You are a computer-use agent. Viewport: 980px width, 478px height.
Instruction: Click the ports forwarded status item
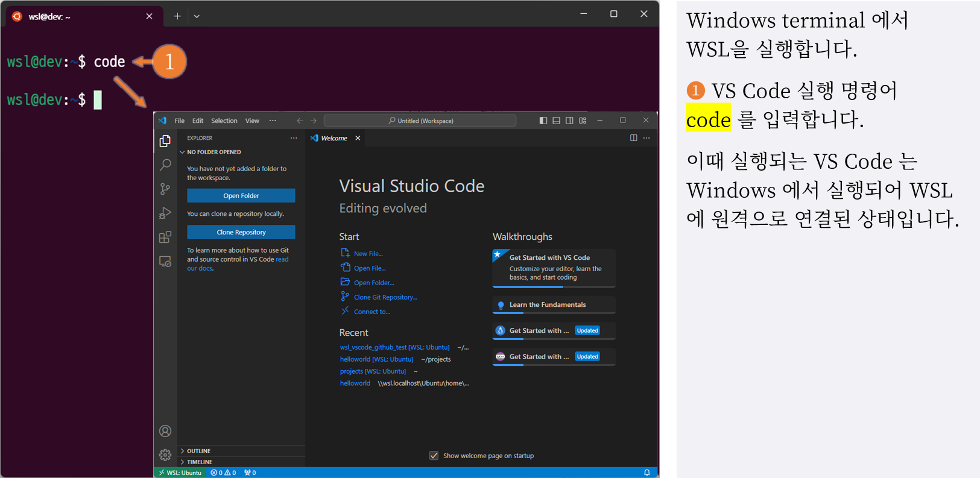coord(250,473)
